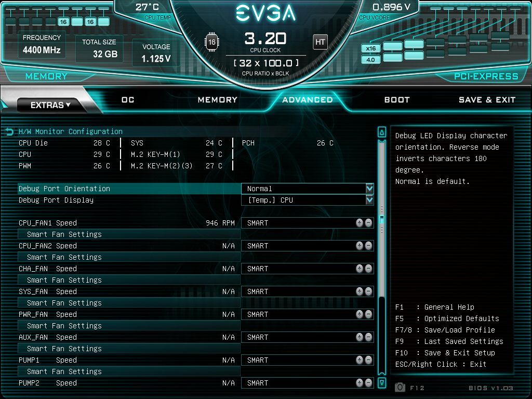Open Smart Fan Settings under CHA_FAN
This screenshot has height=399, width=532.
pos(129,280)
